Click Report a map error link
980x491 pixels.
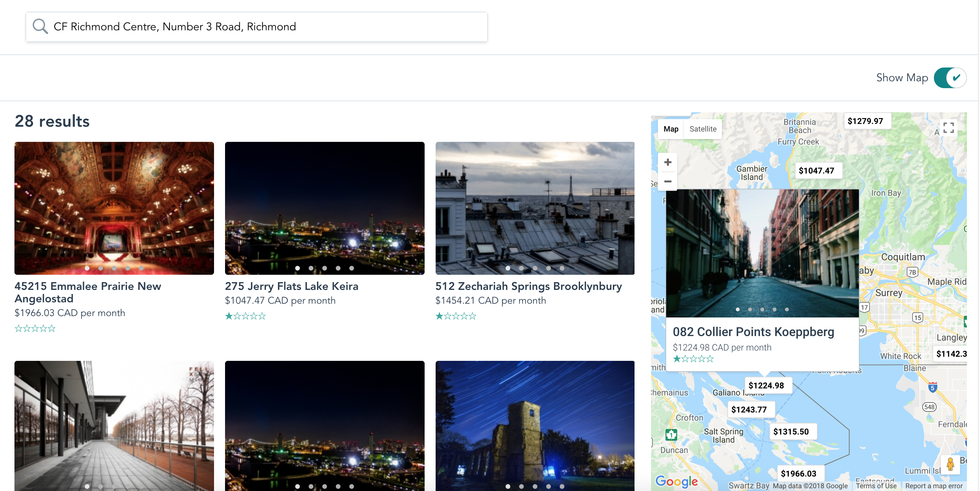pos(934,486)
